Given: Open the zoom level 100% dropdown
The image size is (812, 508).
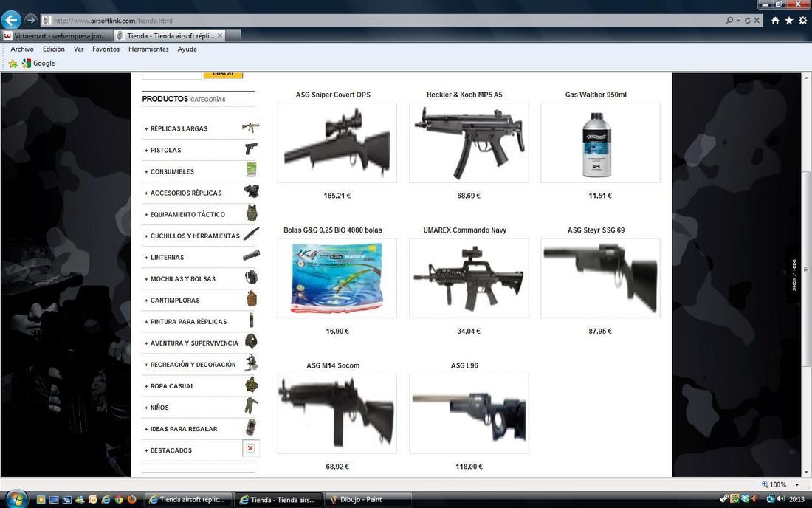Looking at the screenshot, I should (x=797, y=484).
